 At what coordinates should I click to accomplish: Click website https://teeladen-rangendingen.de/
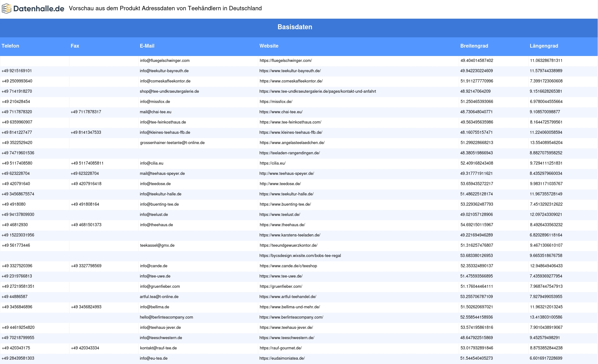tap(290, 153)
